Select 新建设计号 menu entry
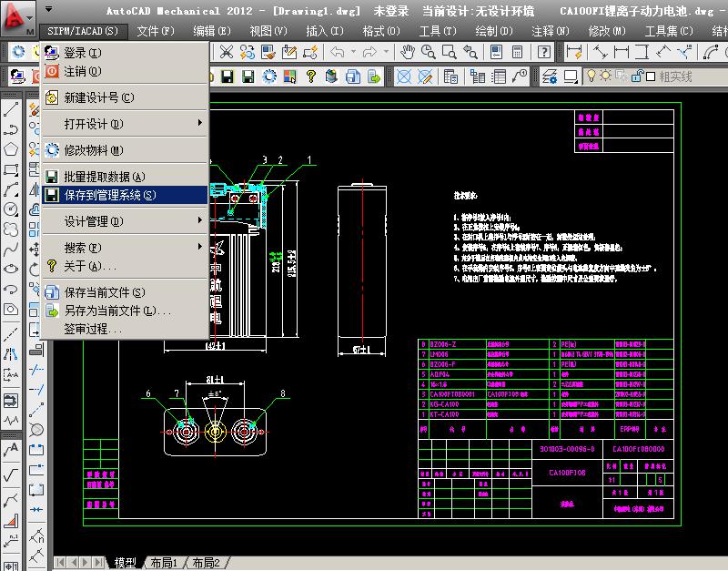This screenshot has width=728, height=571. (125, 97)
